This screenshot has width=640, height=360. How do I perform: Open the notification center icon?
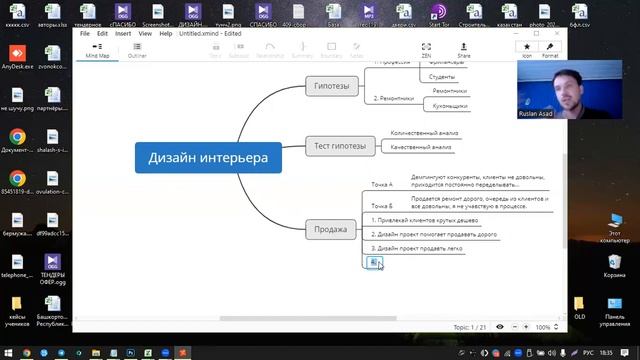624,353
